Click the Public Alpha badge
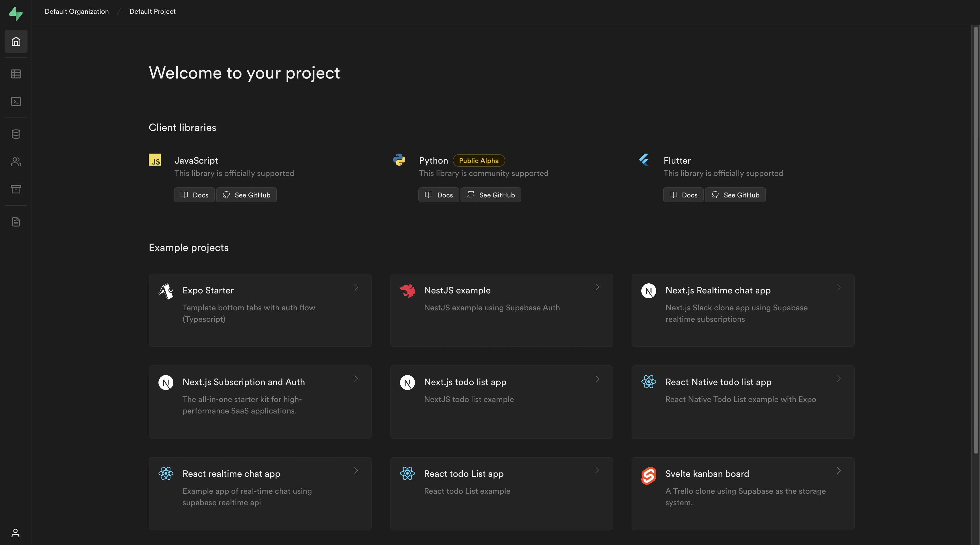The width and height of the screenshot is (980, 545). pyautogui.click(x=479, y=160)
